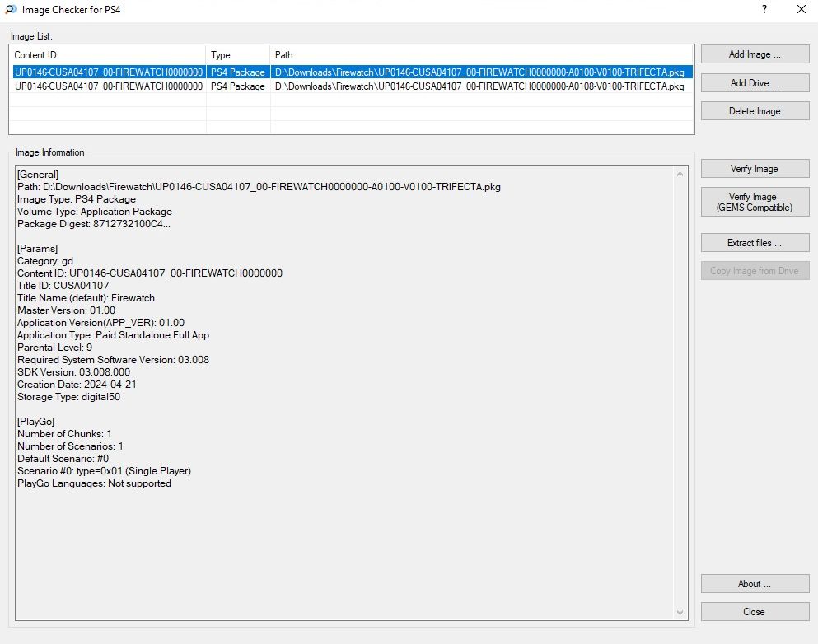Click the Content ID line in the Params section

[150, 273]
